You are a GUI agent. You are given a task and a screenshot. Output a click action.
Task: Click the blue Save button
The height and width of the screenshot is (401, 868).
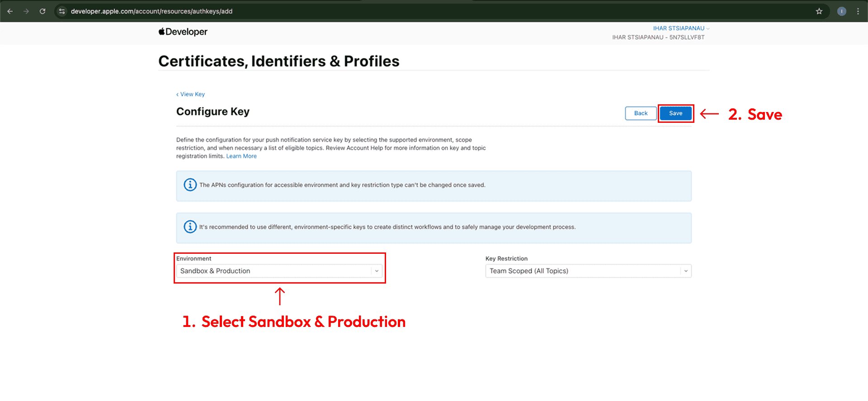(x=675, y=113)
